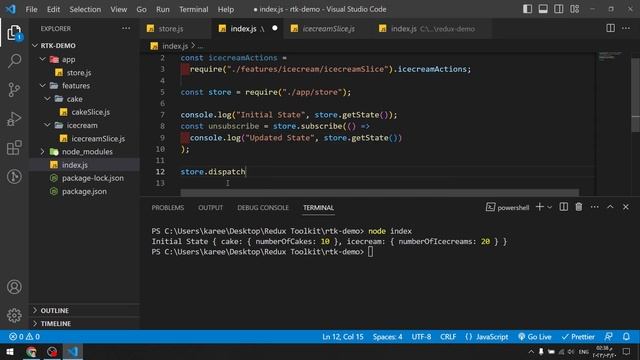Open the Manage gear icon
The width and height of the screenshot is (640, 360).
(x=14, y=315)
